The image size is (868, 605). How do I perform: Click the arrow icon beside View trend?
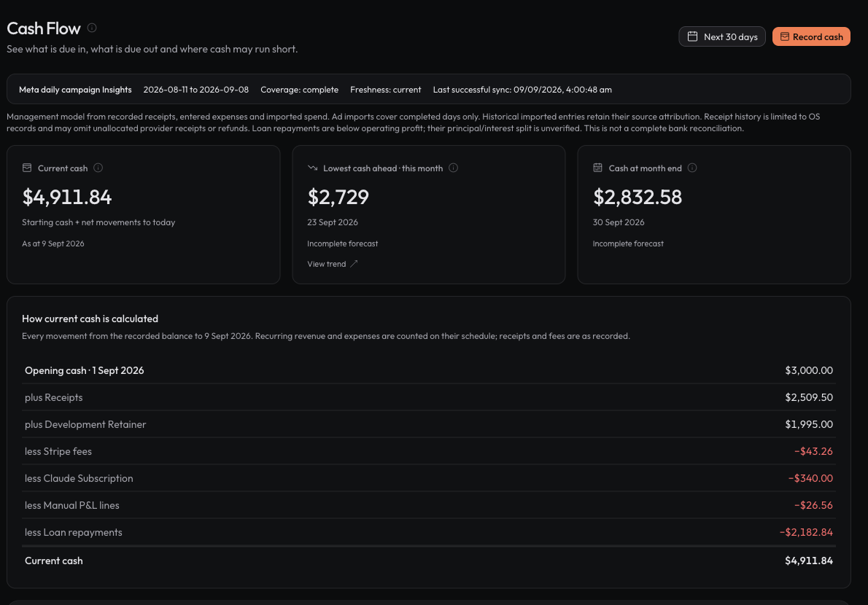354,264
